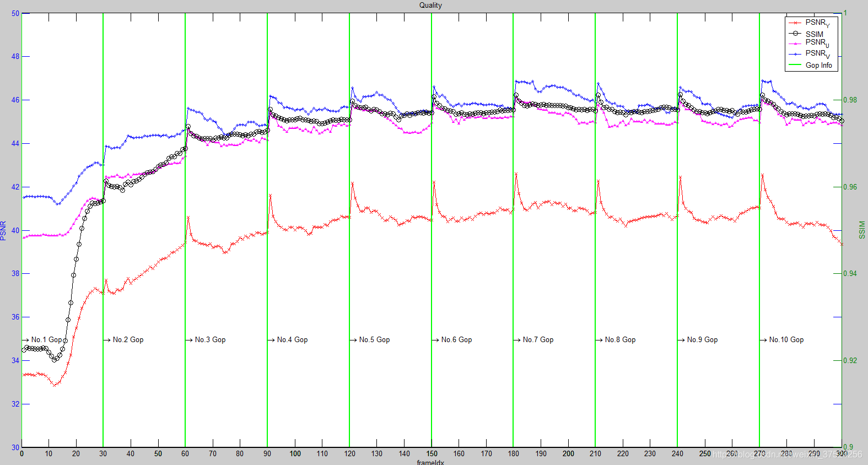Click x-axis tick label 30

103,453
